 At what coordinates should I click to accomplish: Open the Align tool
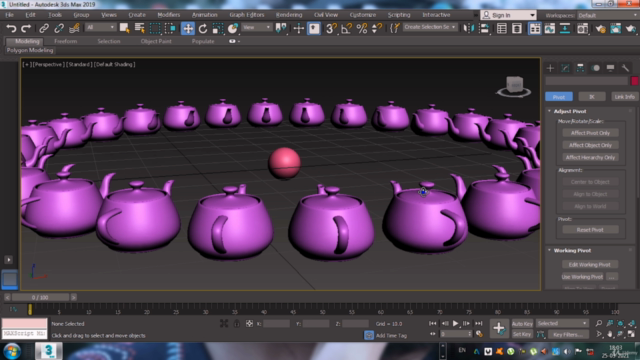pos(484,28)
